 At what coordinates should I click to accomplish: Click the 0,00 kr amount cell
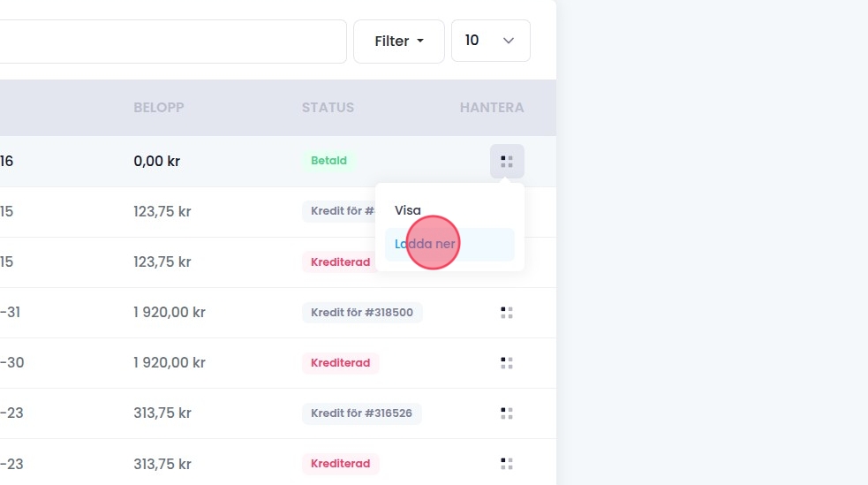[x=157, y=162]
